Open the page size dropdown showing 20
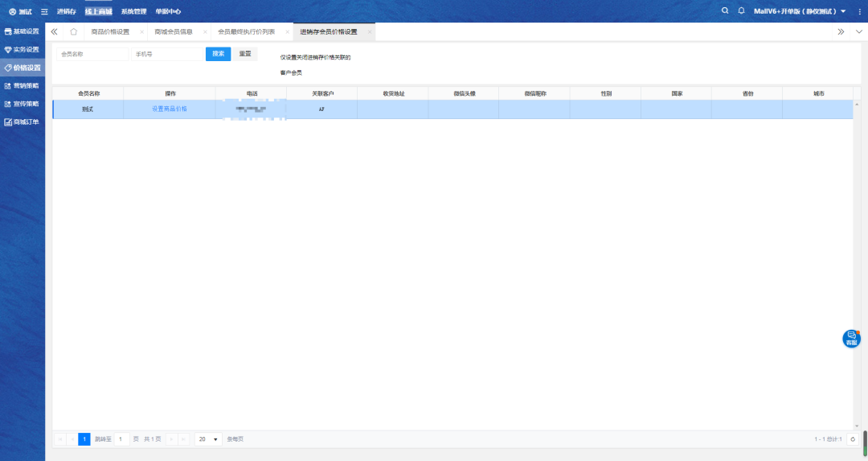The image size is (868, 461). click(209, 439)
